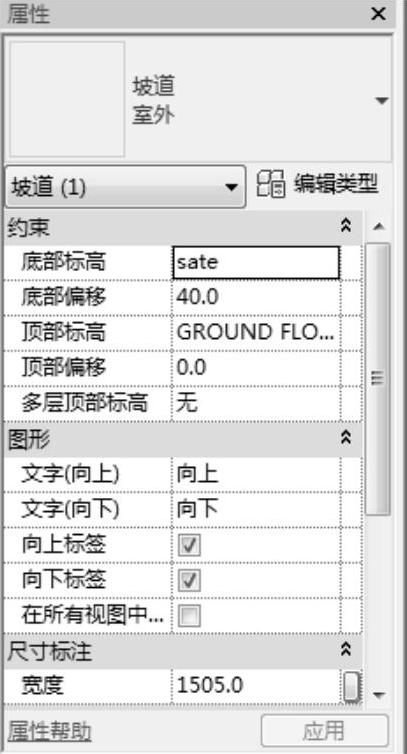
Task: Click the Edit Type (编辑类型) icon
Action: point(271,184)
